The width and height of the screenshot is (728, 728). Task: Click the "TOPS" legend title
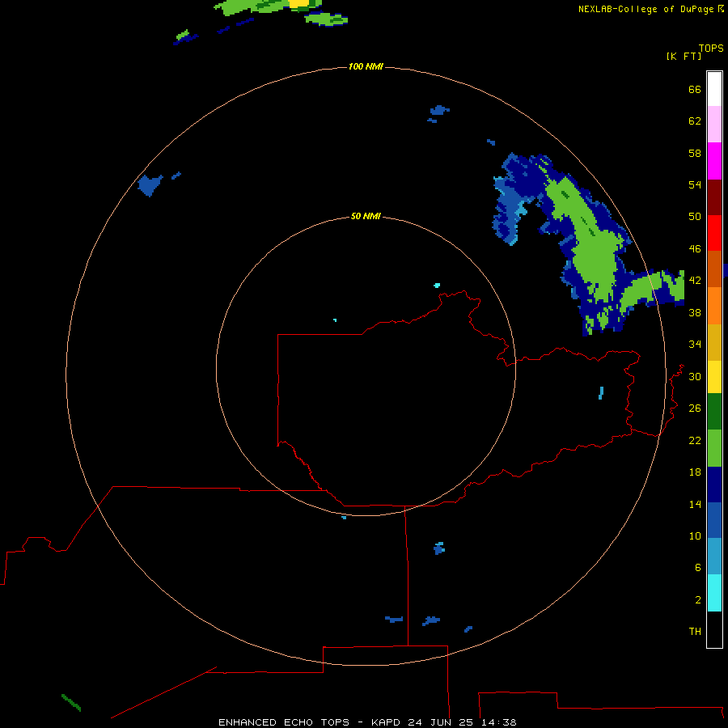tap(711, 48)
